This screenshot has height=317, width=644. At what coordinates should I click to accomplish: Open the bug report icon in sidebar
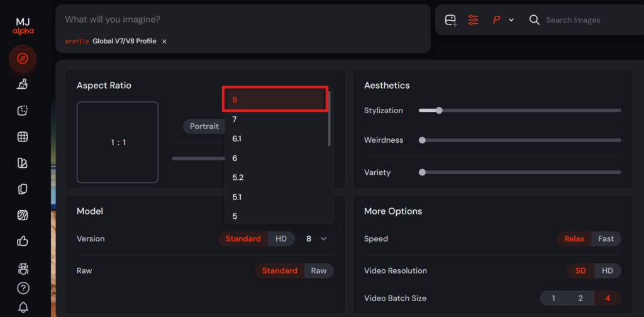click(23, 268)
